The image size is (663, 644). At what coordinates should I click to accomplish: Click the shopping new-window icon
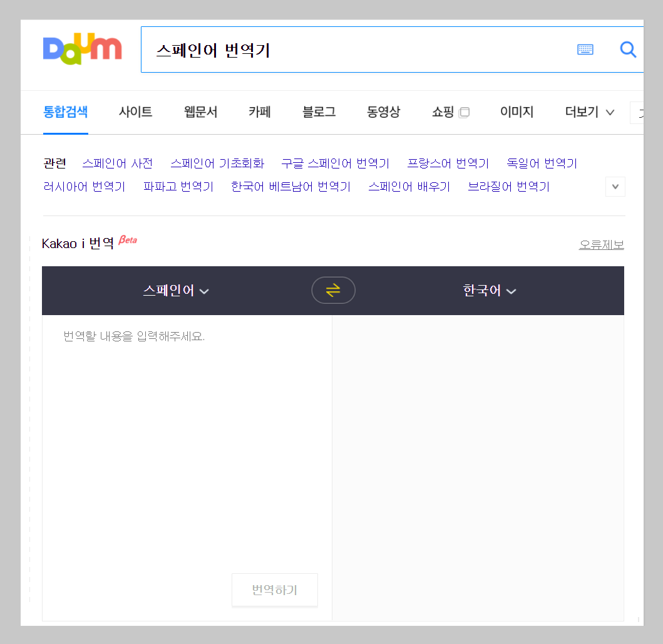[465, 112]
